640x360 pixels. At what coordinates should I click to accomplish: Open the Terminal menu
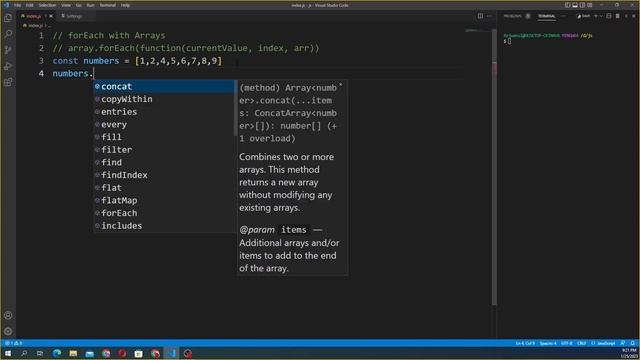(108, 5)
